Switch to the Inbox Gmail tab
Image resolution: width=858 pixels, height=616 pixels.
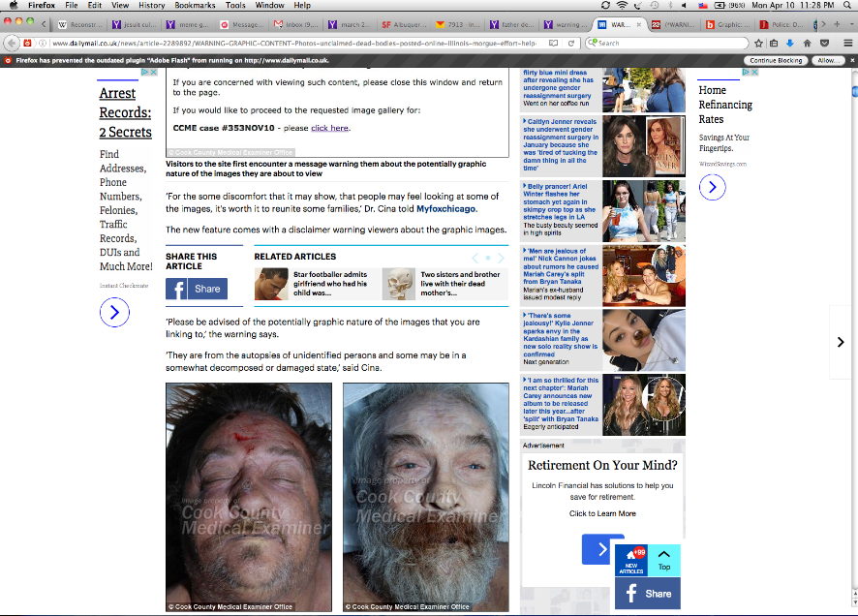pyautogui.click(x=296, y=24)
